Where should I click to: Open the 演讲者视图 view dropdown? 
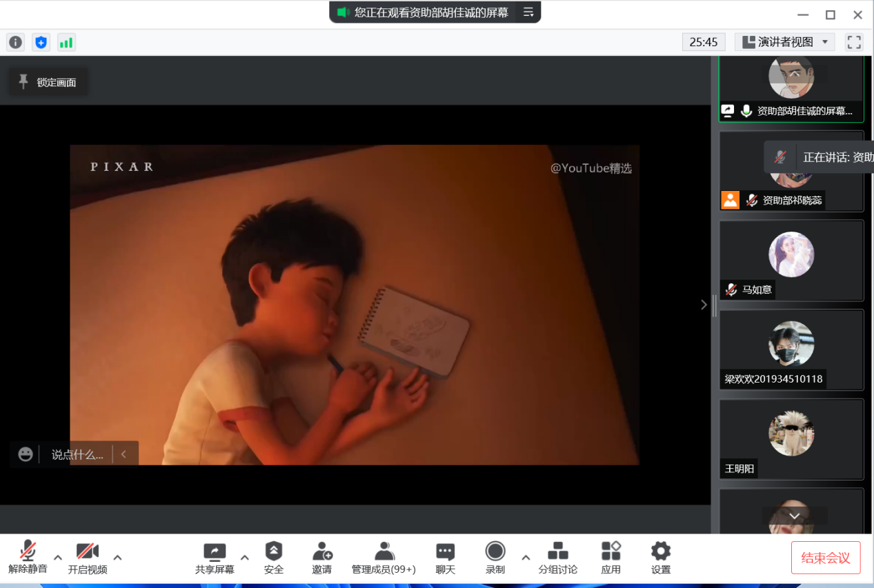point(785,42)
